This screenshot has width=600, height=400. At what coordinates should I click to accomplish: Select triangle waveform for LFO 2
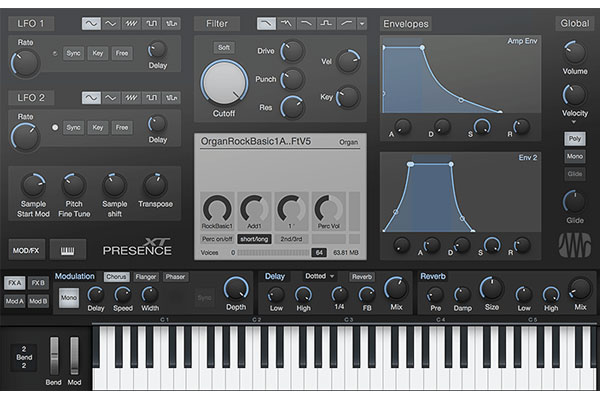tap(111, 98)
